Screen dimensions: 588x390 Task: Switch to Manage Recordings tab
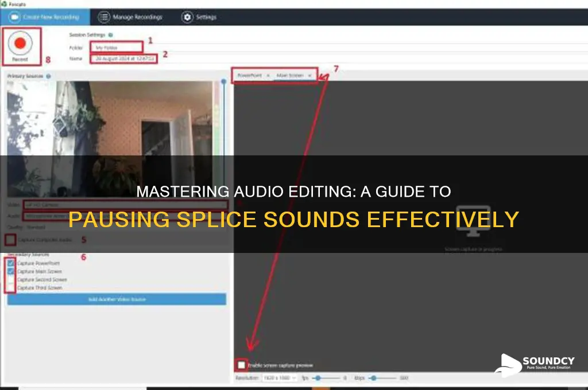point(130,17)
